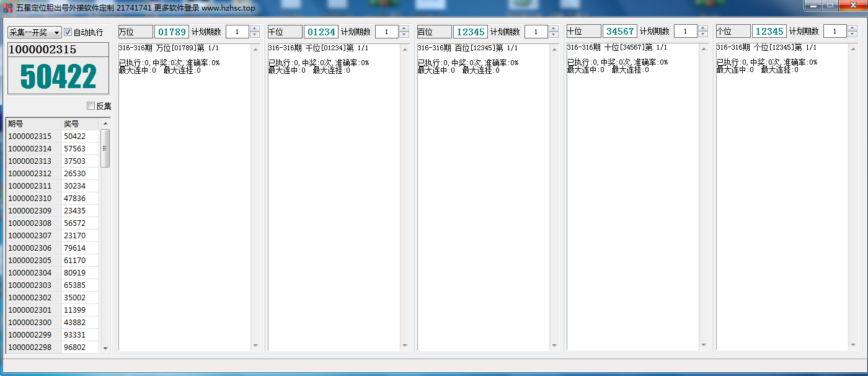Click history list scrollbar up arrow

(105, 123)
